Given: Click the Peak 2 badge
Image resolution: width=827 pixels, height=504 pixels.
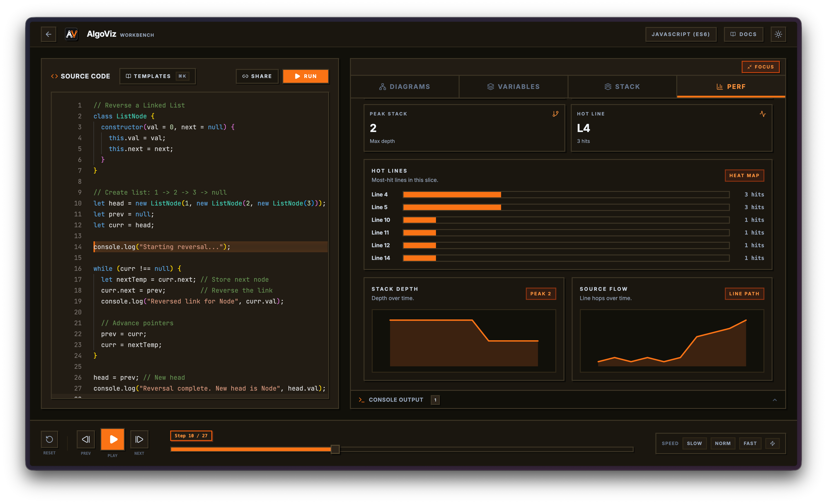Looking at the screenshot, I should pos(540,294).
